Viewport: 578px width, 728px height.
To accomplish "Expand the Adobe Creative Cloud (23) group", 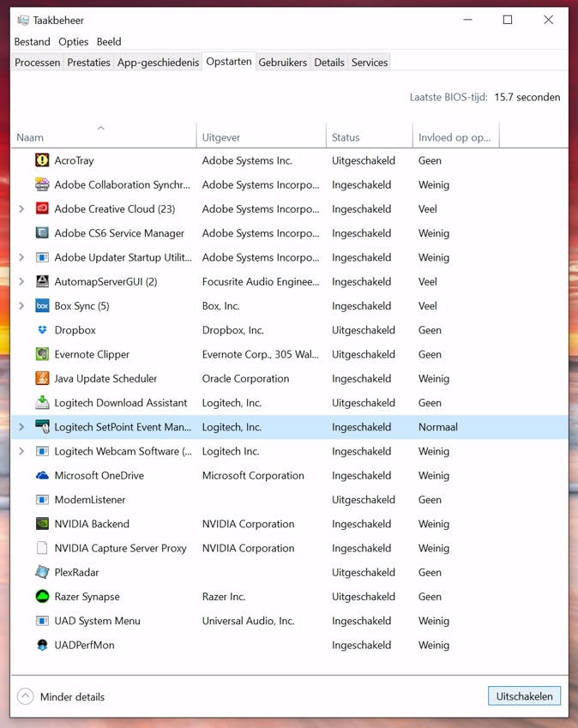I will point(21,209).
